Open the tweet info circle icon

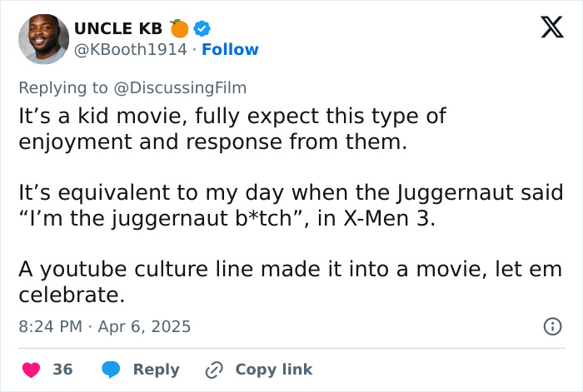[x=552, y=327]
